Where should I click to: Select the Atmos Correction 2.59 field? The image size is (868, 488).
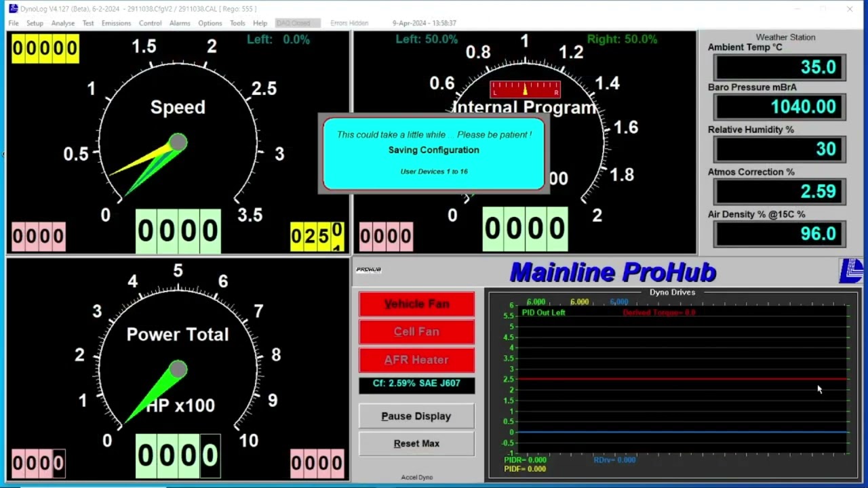point(780,191)
